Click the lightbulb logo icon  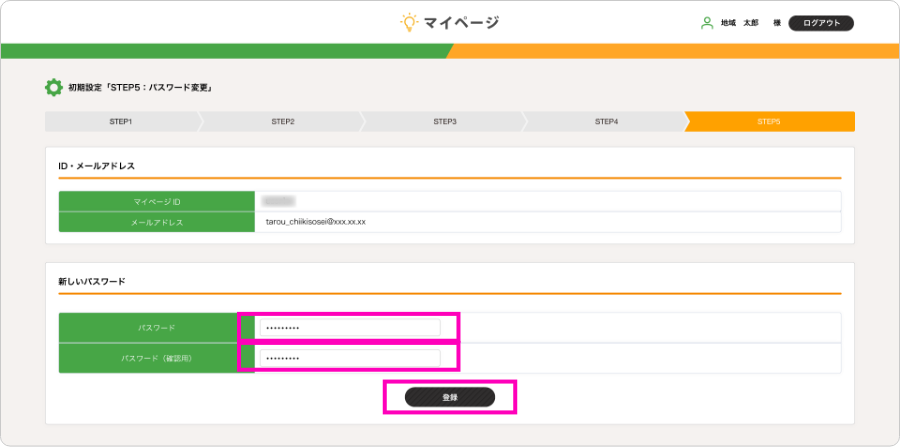point(408,22)
